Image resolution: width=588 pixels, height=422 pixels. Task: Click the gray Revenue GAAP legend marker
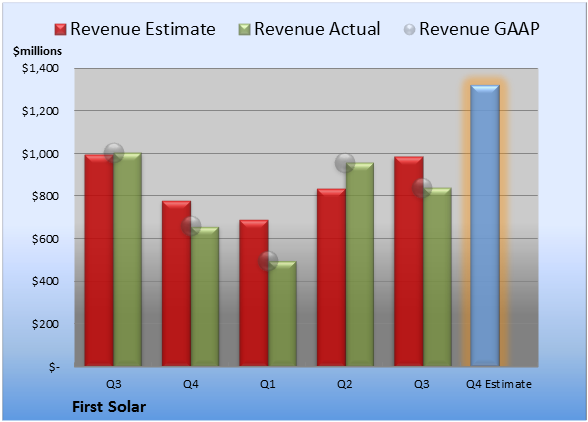click(410, 29)
